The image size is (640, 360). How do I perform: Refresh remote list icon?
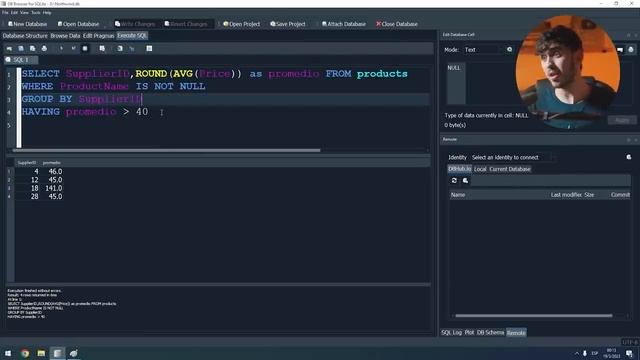454,180
